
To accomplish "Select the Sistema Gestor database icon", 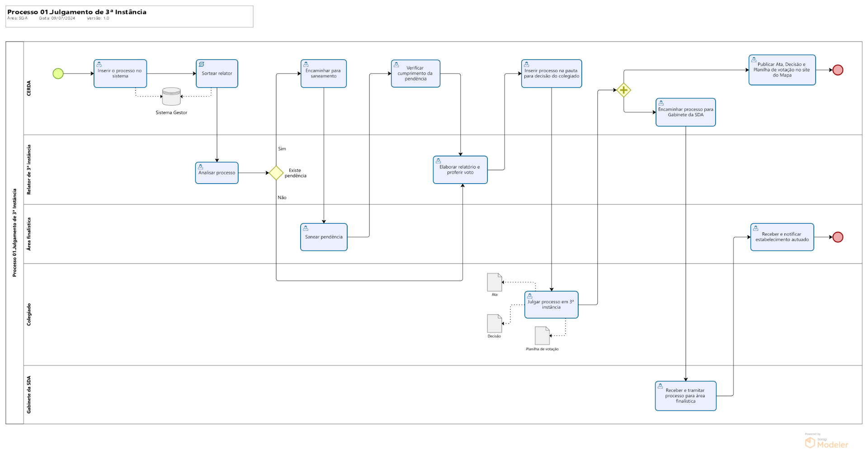I will [171, 97].
